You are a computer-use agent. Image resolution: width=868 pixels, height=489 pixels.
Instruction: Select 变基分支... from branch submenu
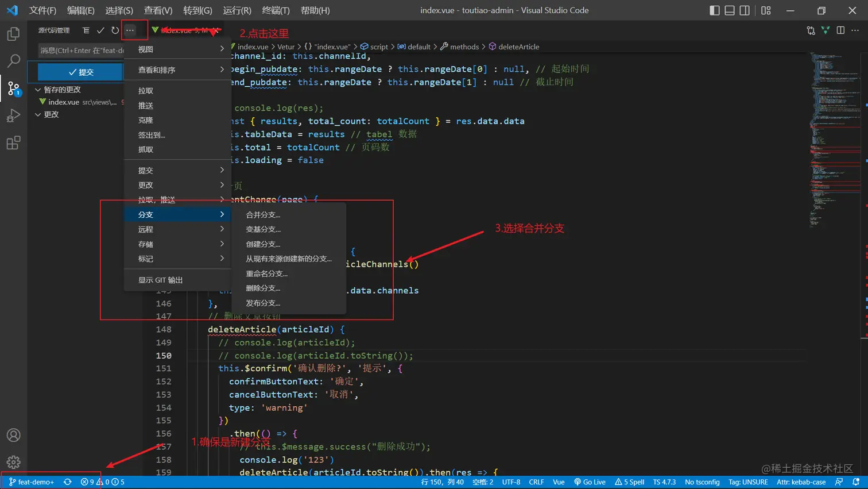(289, 229)
